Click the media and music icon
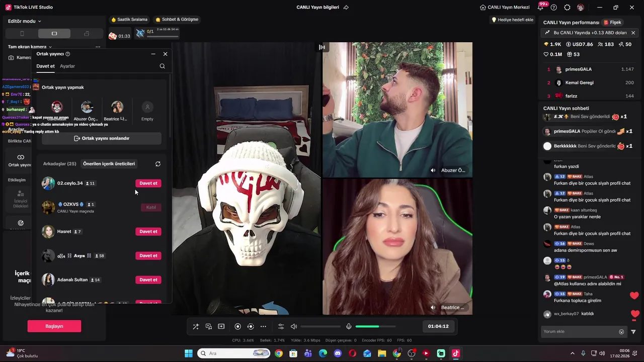Image resolution: width=644 pixels, height=362 pixels. 209,326
